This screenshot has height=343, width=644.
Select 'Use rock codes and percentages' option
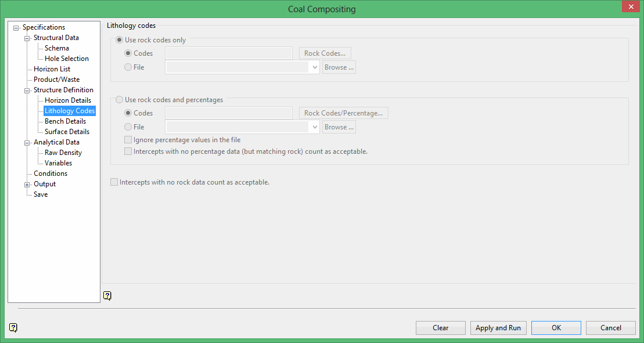(120, 100)
